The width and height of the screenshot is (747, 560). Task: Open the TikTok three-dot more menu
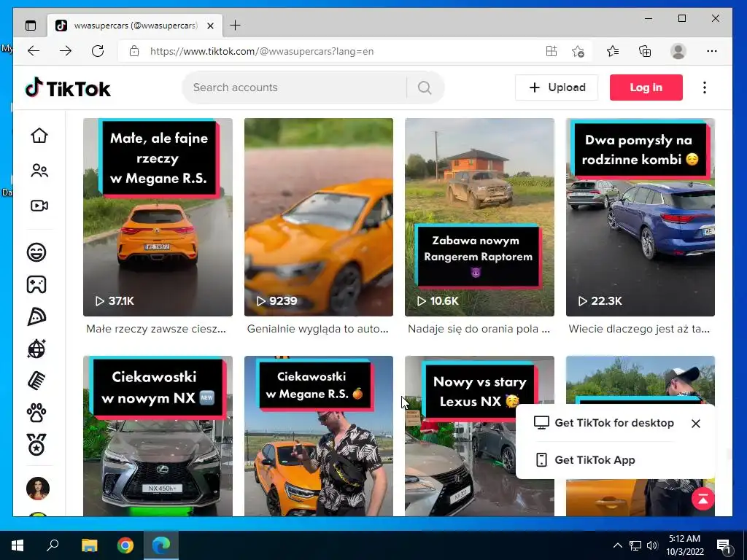click(705, 87)
